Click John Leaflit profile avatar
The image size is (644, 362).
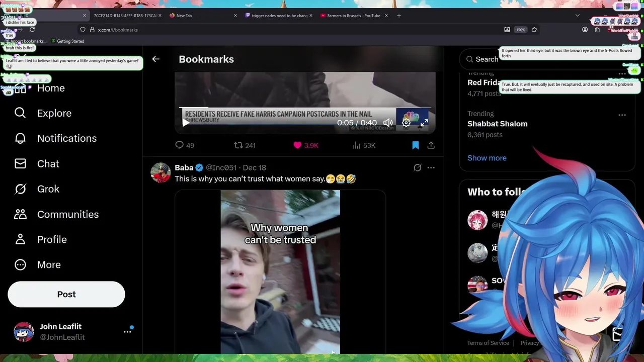[24, 332]
